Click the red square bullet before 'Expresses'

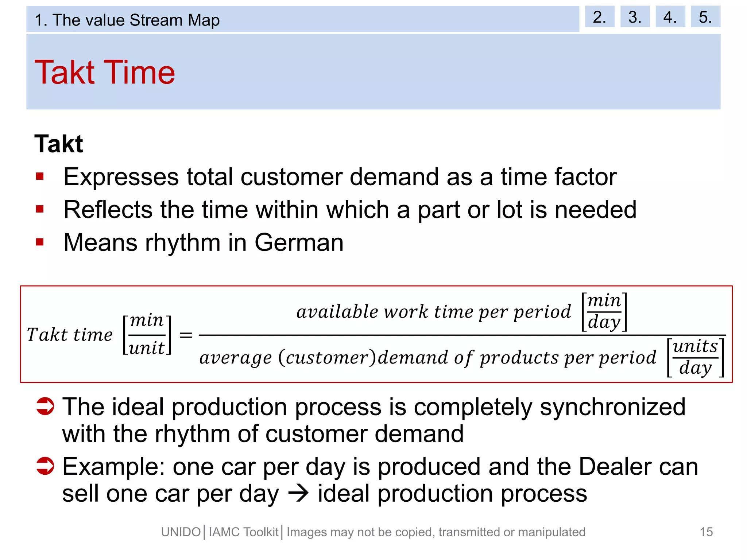(40, 177)
